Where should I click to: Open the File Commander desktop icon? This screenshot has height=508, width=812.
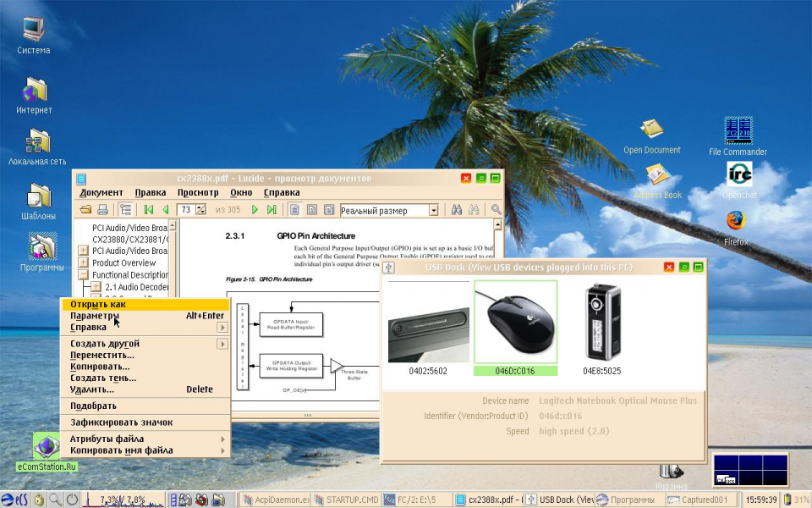click(738, 131)
